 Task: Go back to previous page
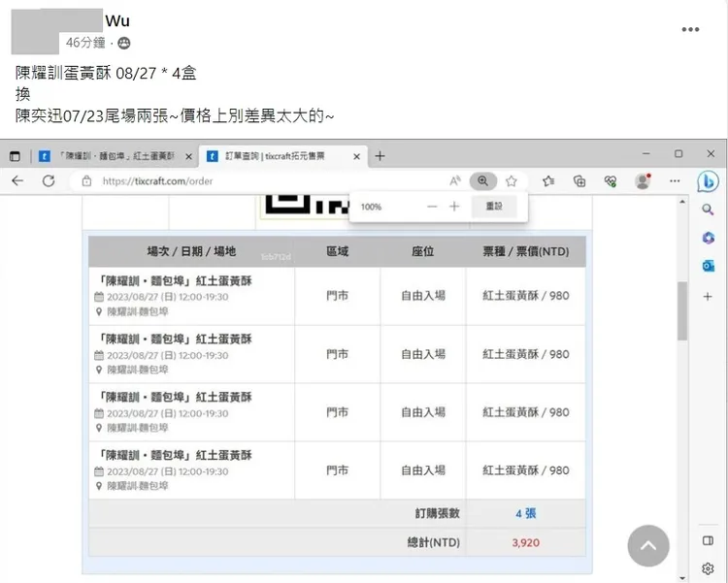tap(17, 181)
